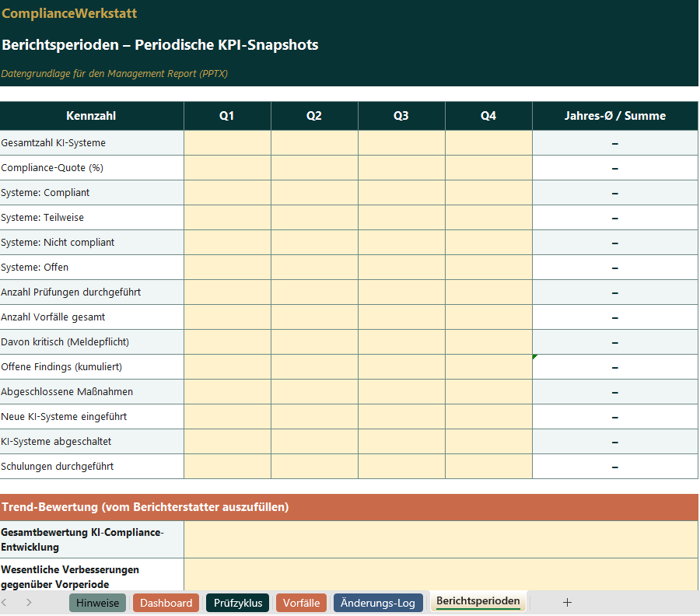Select the Schulungen durchgeführt Jahres-Ø cell
Viewport: 700px width, 616px height.
pyautogui.click(x=614, y=466)
